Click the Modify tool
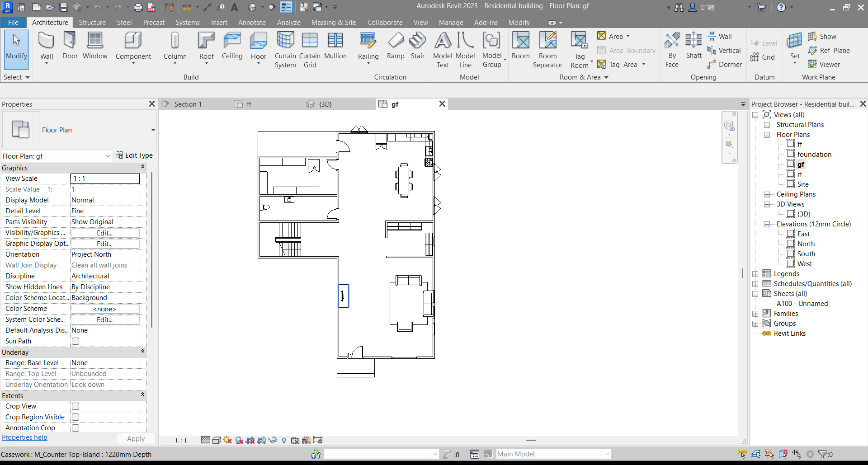The image size is (868, 465). coord(16,49)
